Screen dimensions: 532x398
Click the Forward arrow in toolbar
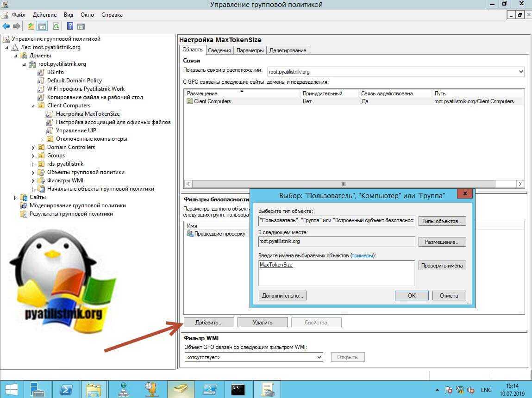pos(16,26)
